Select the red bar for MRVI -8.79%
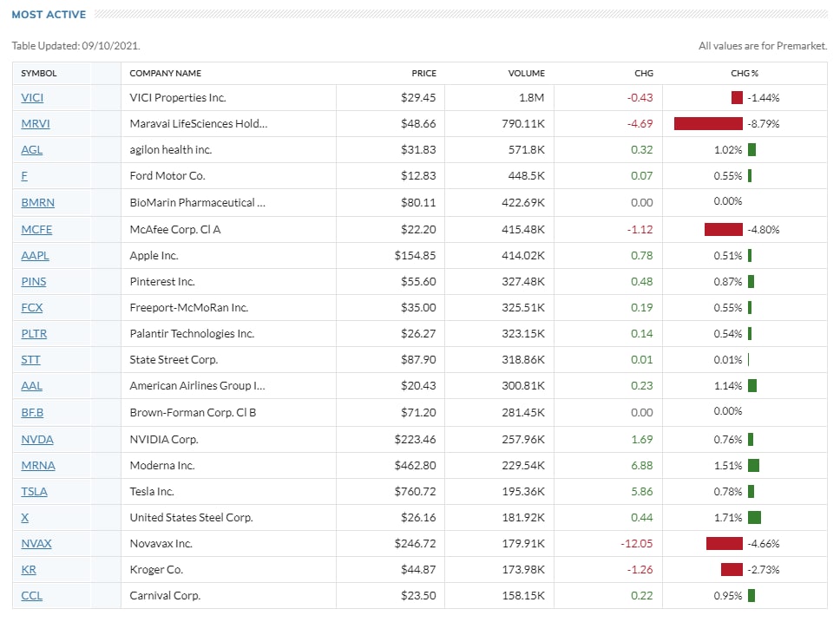 (x=708, y=124)
